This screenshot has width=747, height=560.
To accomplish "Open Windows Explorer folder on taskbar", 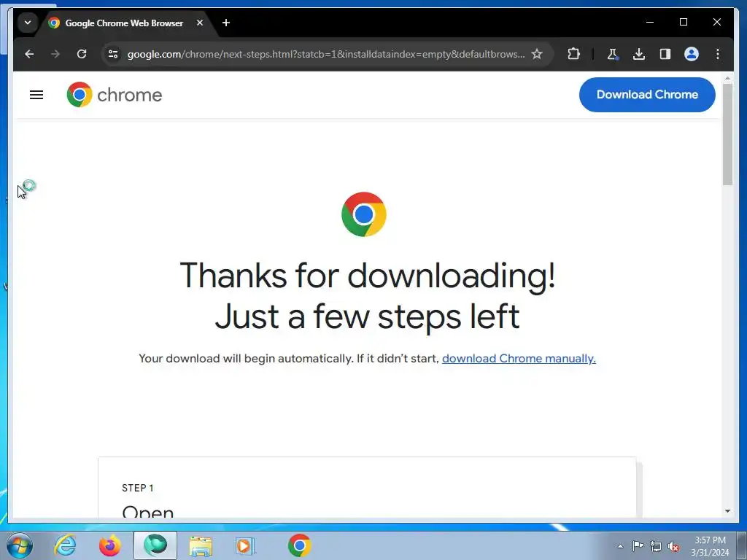I will [200, 545].
